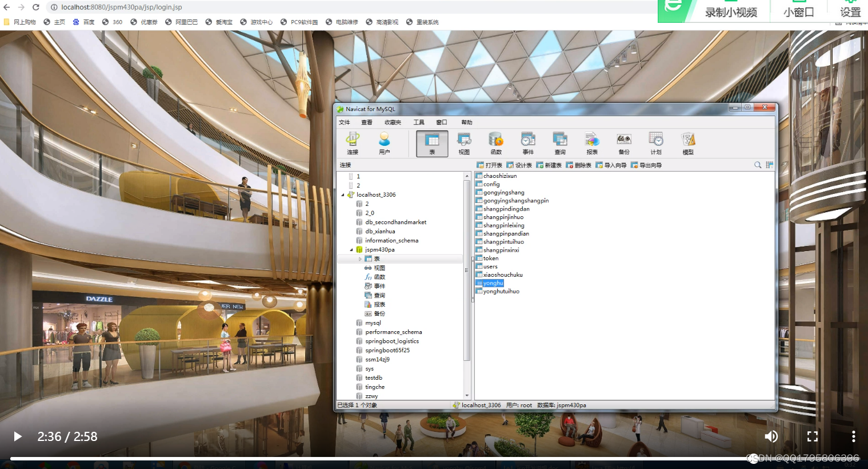Select the 事件 node under jspm430pa

point(379,287)
